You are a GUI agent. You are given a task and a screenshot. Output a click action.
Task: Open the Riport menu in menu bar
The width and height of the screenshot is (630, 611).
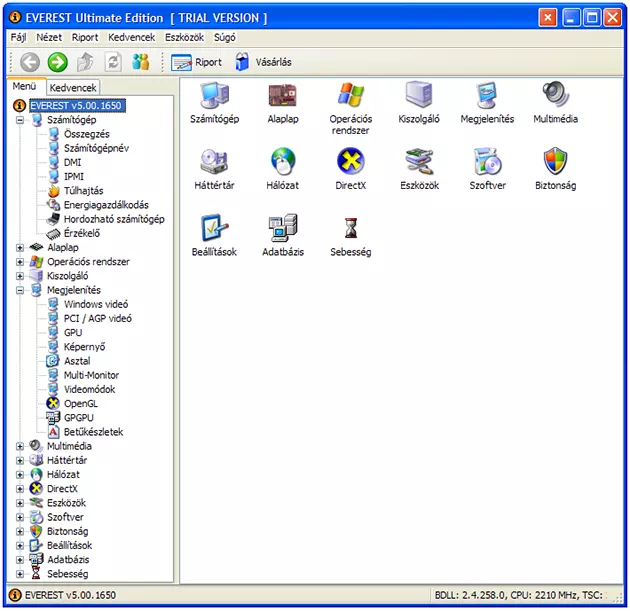point(85,37)
